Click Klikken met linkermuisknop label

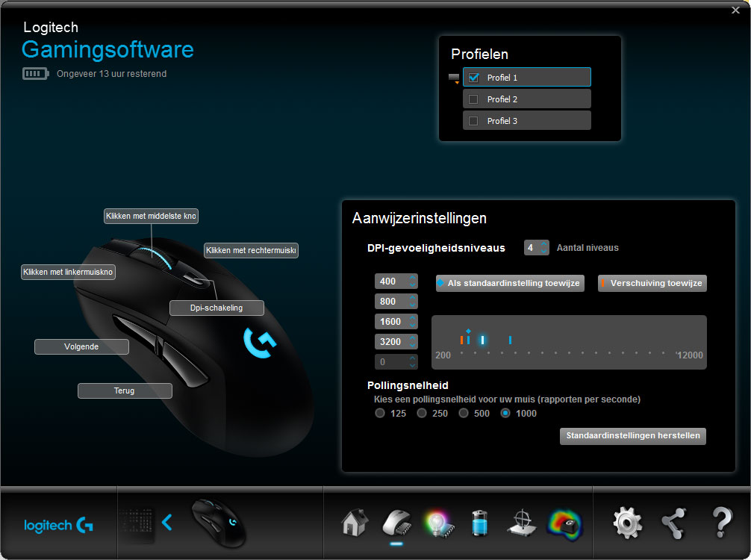(x=68, y=272)
